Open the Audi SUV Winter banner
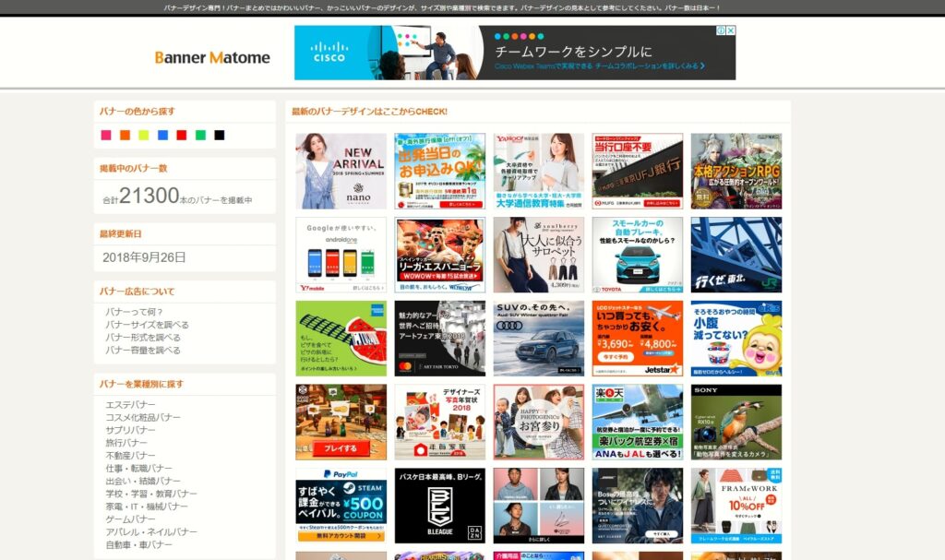This screenshot has height=560, width=945. coord(539,339)
